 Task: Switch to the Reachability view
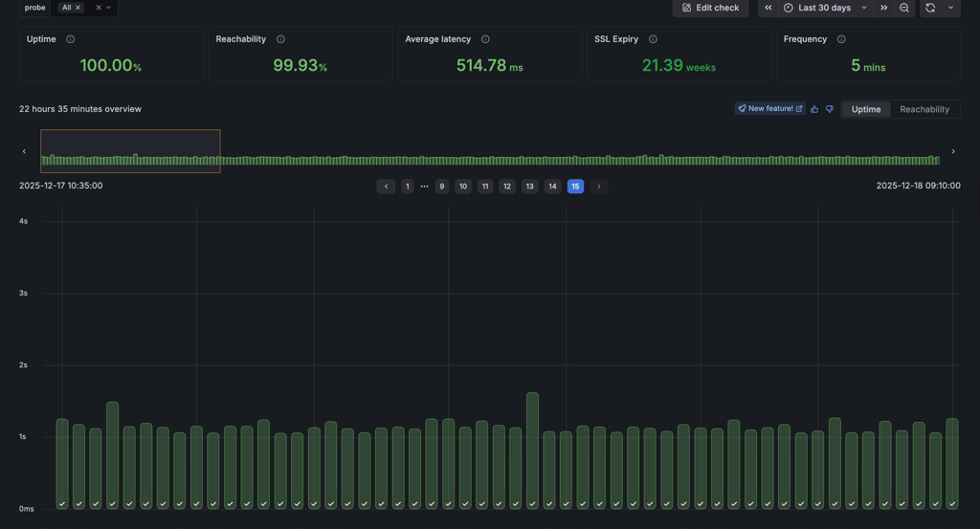924,109
